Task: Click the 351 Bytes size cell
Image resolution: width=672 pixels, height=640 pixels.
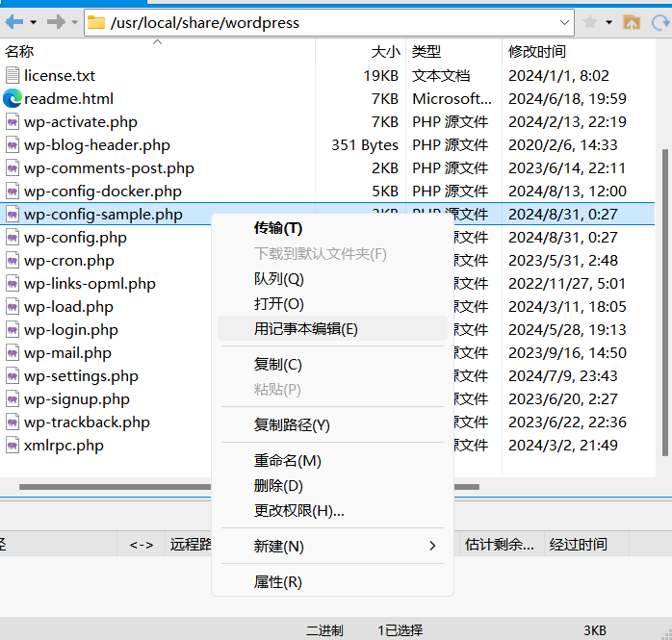Action: point(365,145)
